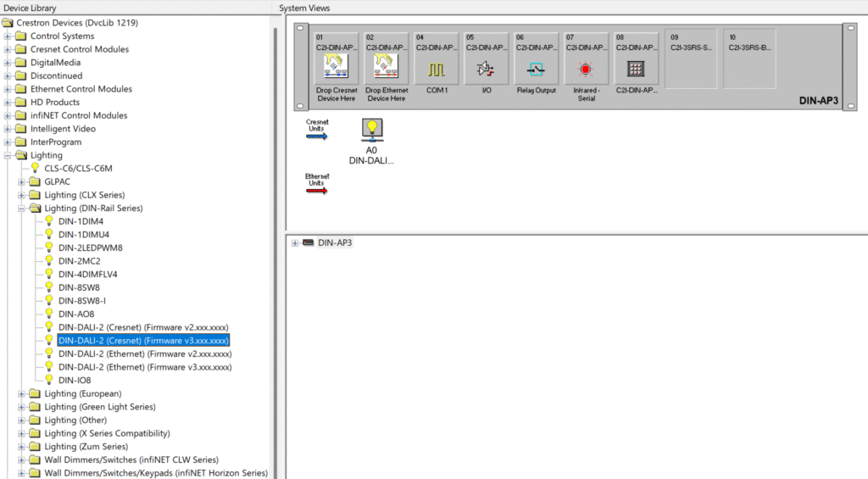Expand the GLPAC folder
Image resolution: width=868 pixels, height=479 pixels.
pyautogui.click(x=21, y=182)
